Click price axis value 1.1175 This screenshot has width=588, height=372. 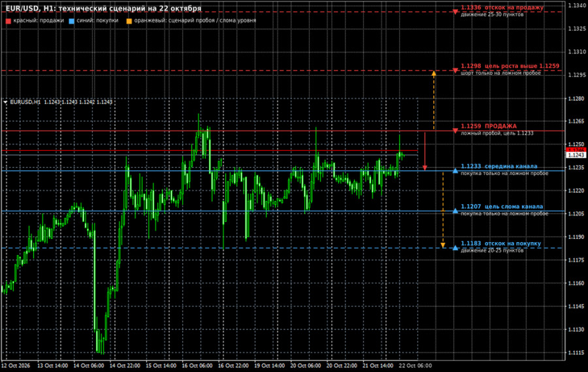pyautogui.click(x=576, y=260)
